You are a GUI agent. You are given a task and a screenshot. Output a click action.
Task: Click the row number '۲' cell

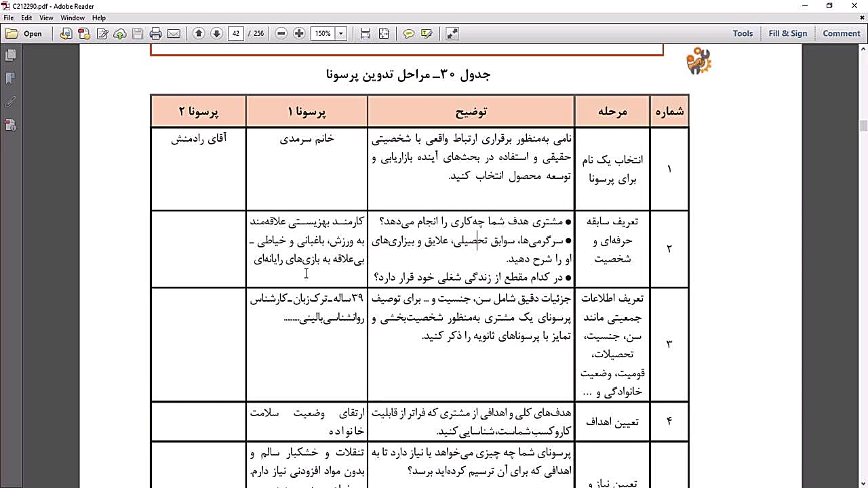coord(669,249)
